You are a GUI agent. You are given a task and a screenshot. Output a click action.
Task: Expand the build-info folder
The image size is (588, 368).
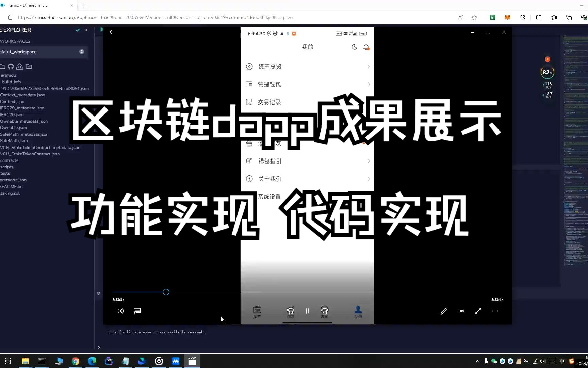tap(12, 82)
